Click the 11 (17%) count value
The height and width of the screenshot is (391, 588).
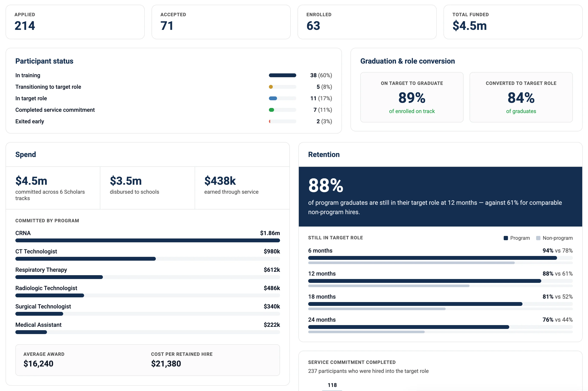(321, 98)
